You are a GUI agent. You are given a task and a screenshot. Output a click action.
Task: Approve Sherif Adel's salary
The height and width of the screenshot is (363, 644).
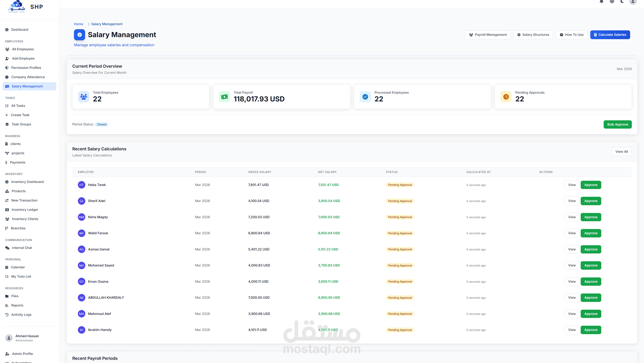click(590, 201)
